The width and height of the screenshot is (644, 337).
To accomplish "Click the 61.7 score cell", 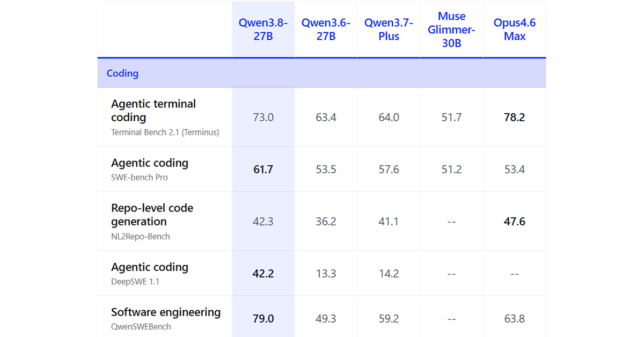I will point(263,170).
